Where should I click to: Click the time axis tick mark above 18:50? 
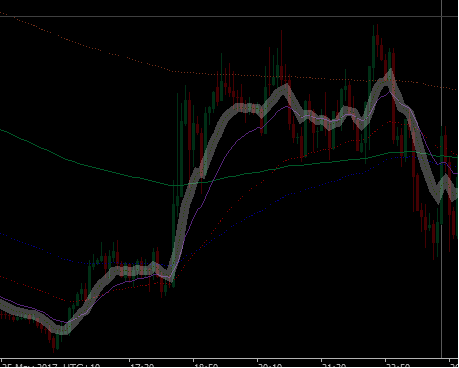(193, 360)
